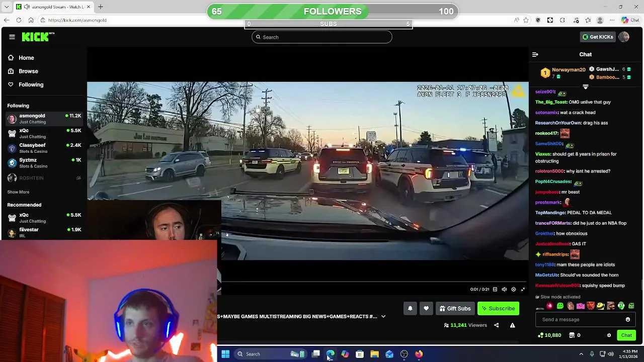Open Edge favorites list icon
The width and height of the screenshot is (644, 362).
point(588,20)
